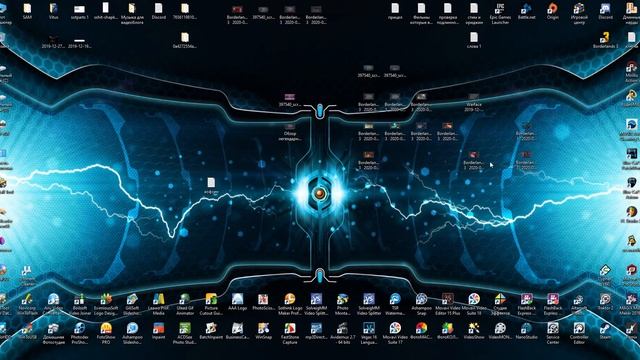Launch the Ashampoo Slideshow shortcut

click(132, 333)
